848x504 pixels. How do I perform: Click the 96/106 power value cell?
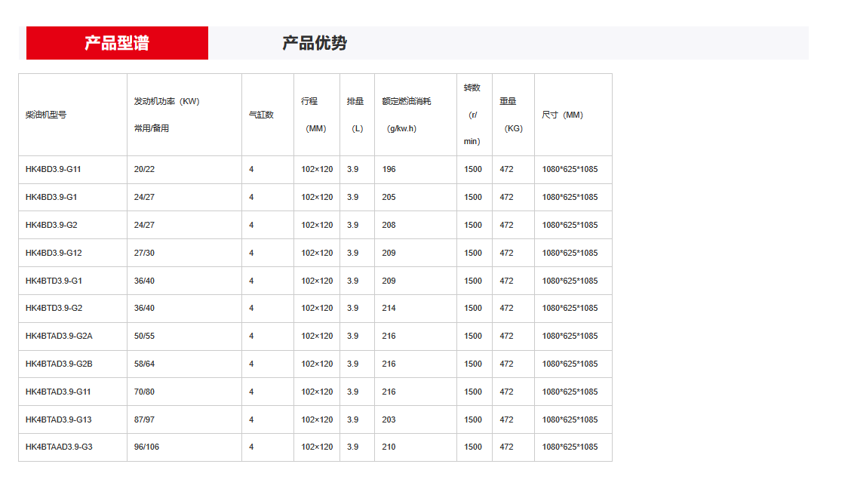click(x=184, y=447)
